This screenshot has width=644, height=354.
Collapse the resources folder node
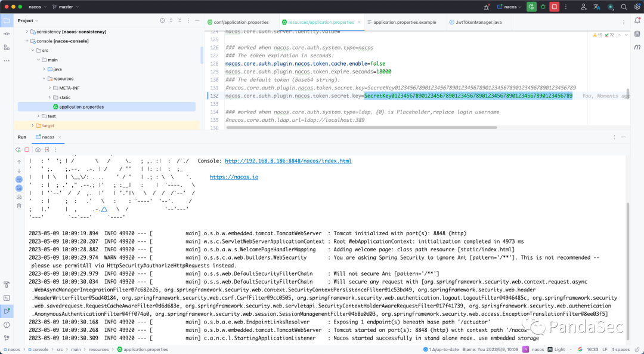point(44,79)
